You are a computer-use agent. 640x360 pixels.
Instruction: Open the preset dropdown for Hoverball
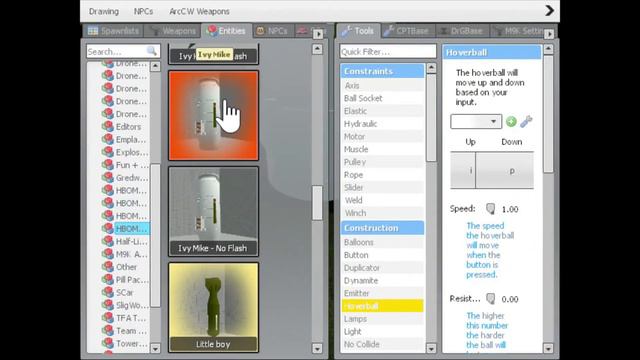[476, 122]
